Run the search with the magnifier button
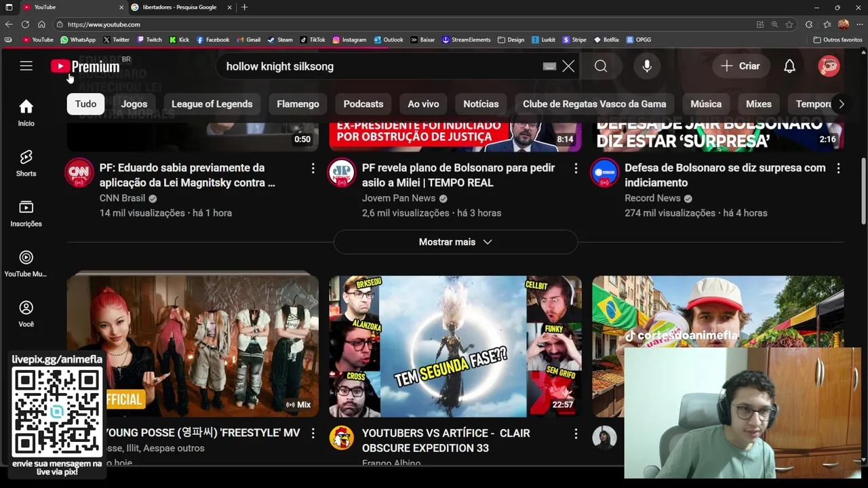The image size is (868, 488). pos(601,66)
